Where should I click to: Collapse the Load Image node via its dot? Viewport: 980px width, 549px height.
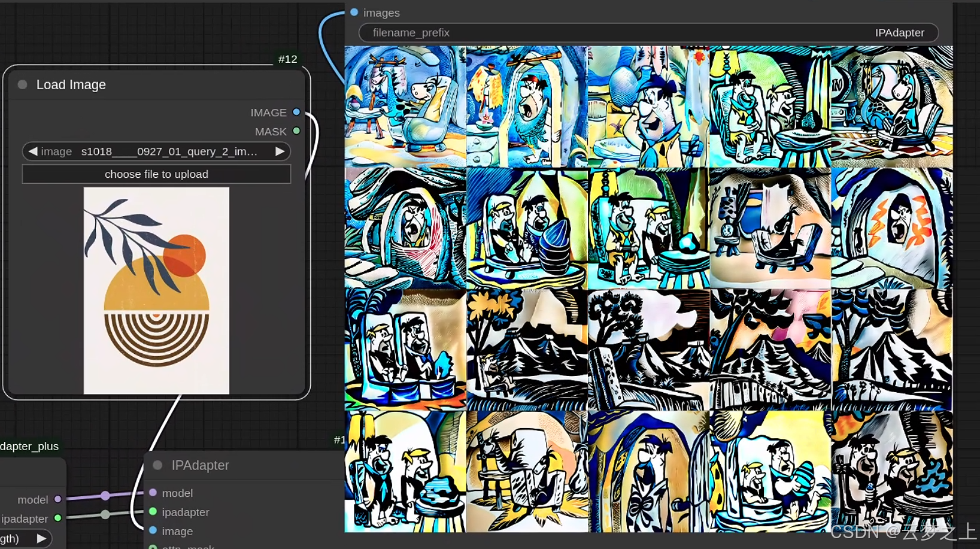22,84
